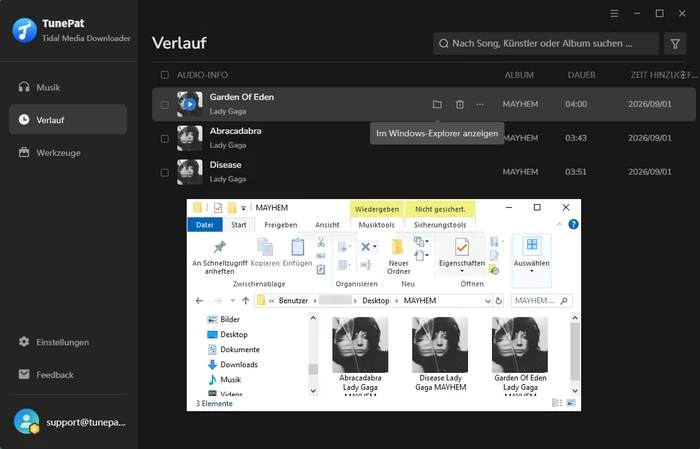This screenshot has width=700, height=449.
Task: Go back in Explorer navigation
Action: tap(200, 301)
